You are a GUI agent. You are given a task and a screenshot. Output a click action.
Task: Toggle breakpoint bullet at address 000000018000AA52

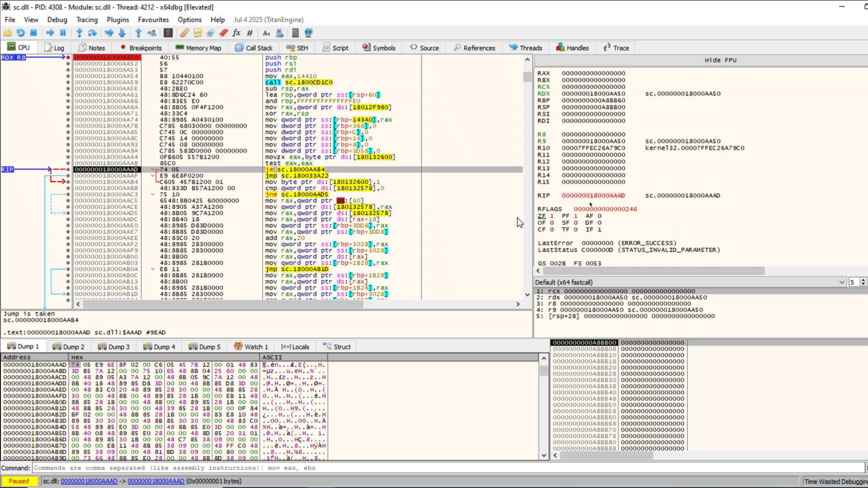(68, 64)
